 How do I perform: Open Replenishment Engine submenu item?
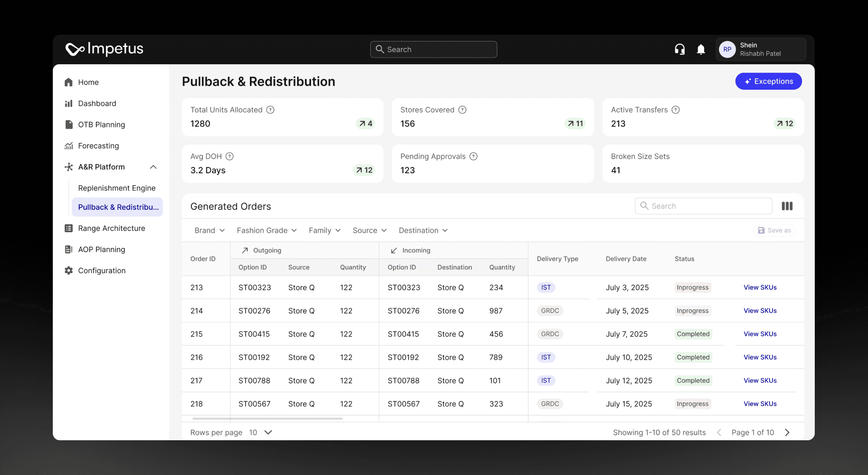(117, 188)
